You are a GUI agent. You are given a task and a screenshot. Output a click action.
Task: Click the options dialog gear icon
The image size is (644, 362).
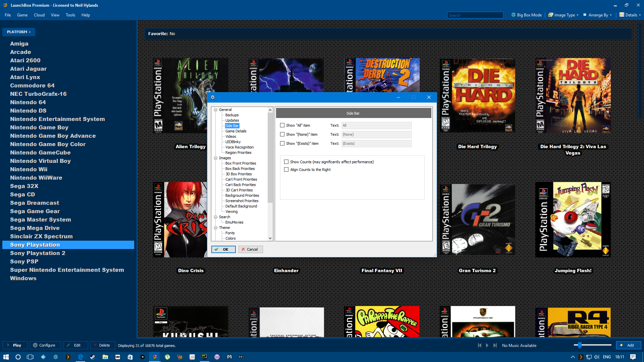(x=213, y=97)
